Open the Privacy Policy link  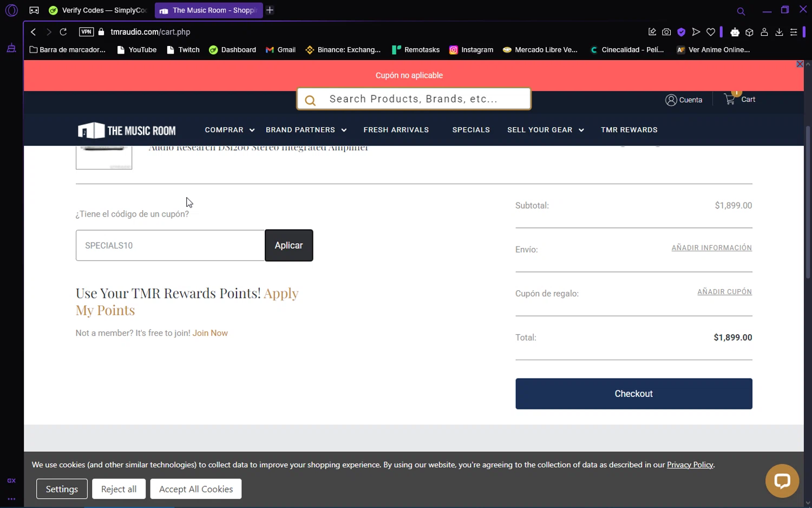click(690, 465)
